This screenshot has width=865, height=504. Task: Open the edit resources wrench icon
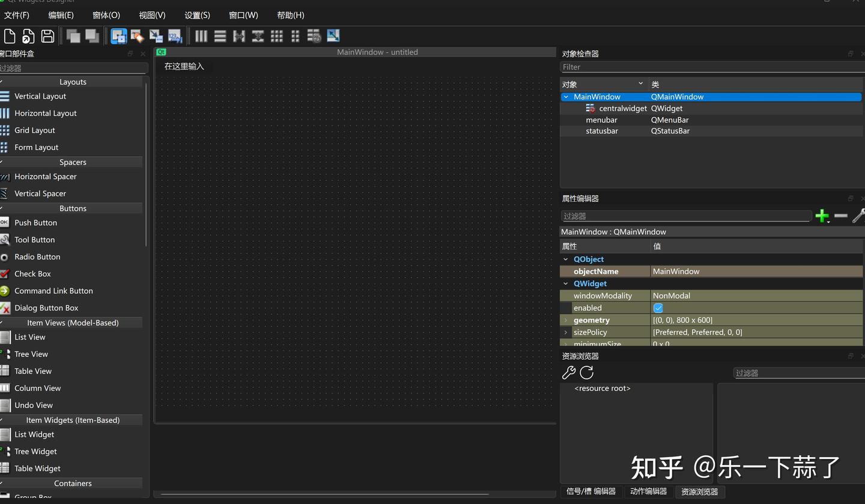tap(568, 372)
